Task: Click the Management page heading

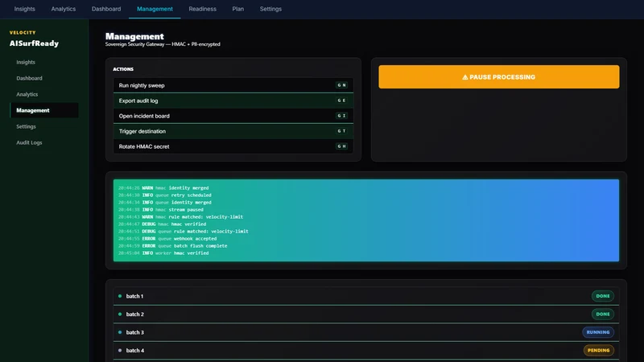Action: point(134,36)
